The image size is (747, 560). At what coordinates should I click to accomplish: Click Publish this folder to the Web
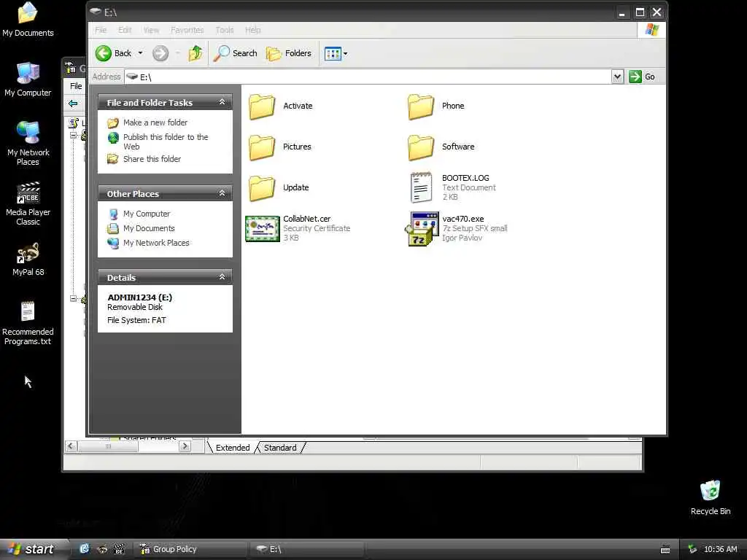pos(166,141)
